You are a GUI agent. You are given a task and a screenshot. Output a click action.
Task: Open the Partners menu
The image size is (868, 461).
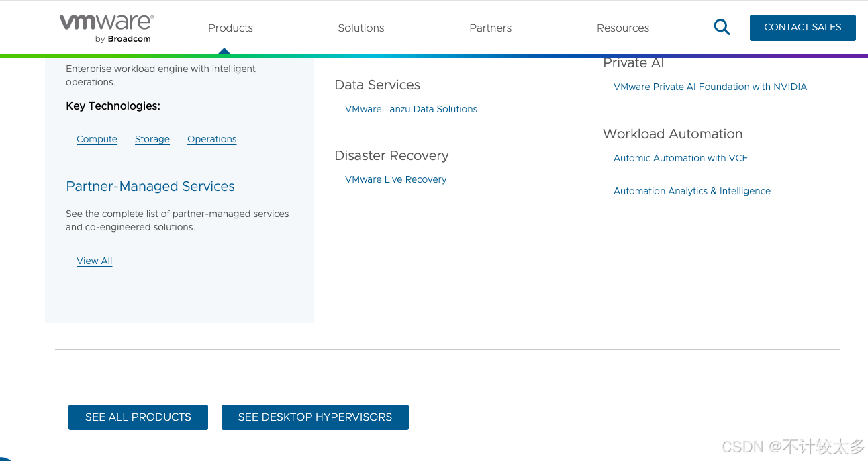pos(491,28)
